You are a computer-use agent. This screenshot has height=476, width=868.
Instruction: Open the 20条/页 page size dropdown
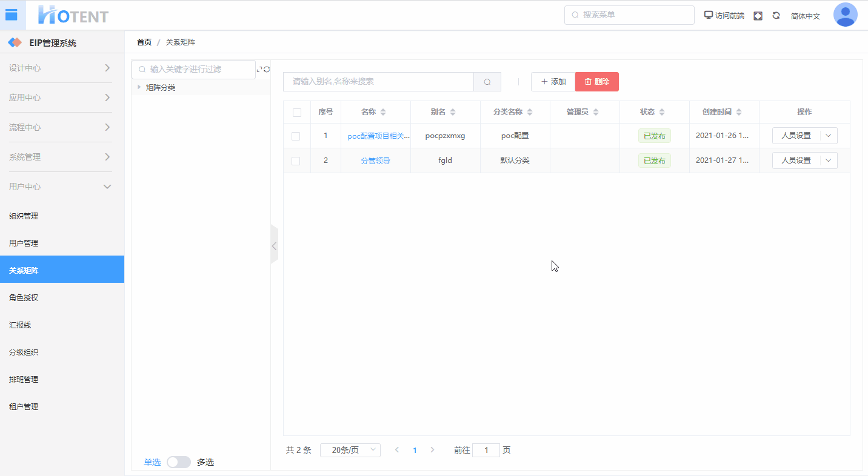coord(350,450)
